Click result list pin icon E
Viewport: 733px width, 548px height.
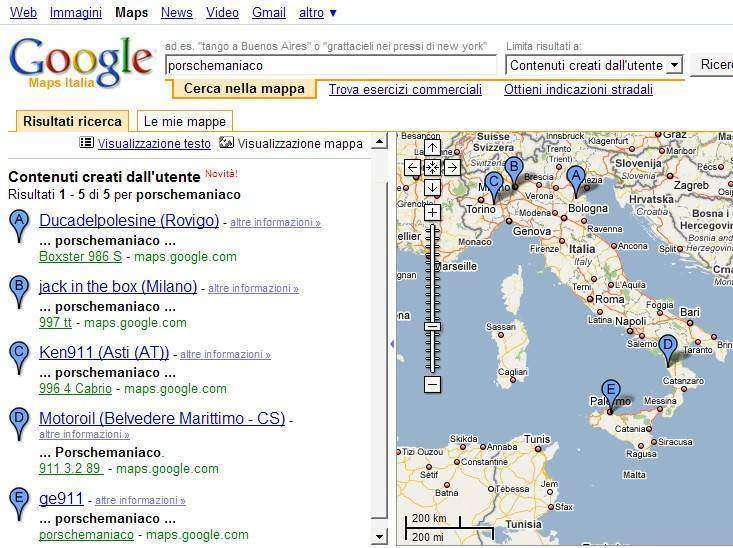[19, 504]
